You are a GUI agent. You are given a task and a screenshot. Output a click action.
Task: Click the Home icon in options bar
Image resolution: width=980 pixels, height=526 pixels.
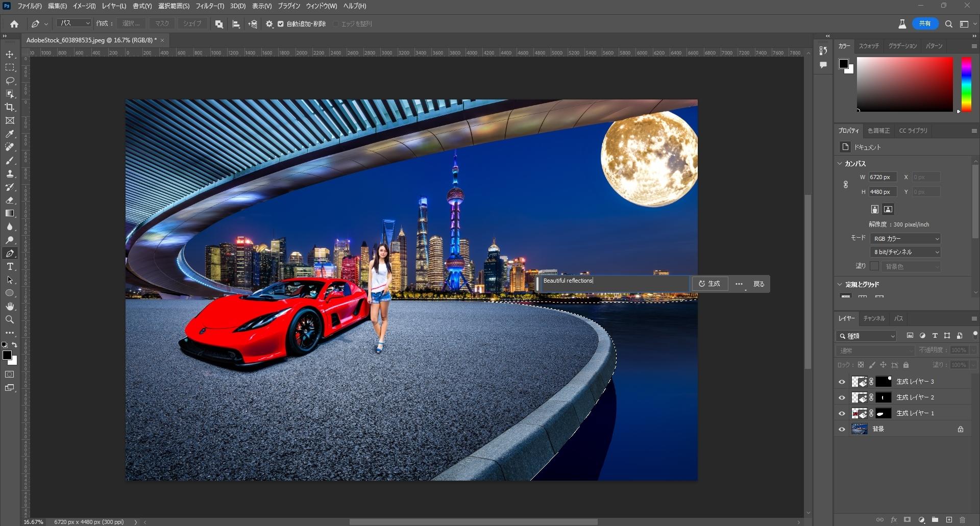click(14, 24)
